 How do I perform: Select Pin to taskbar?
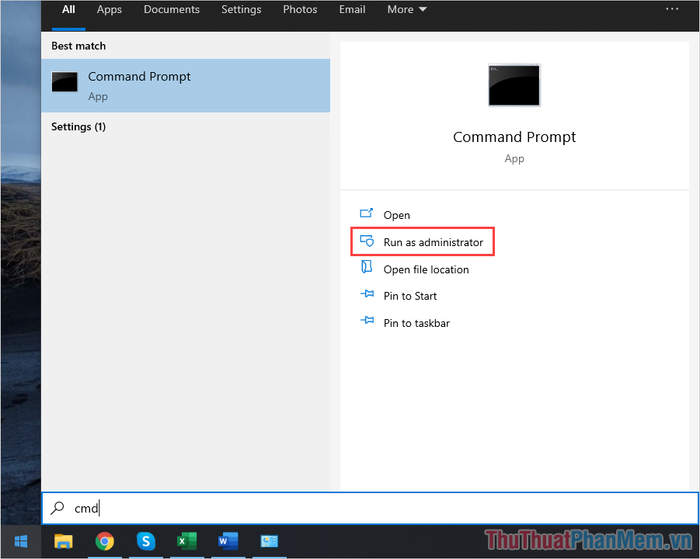(x=417, y=323)
